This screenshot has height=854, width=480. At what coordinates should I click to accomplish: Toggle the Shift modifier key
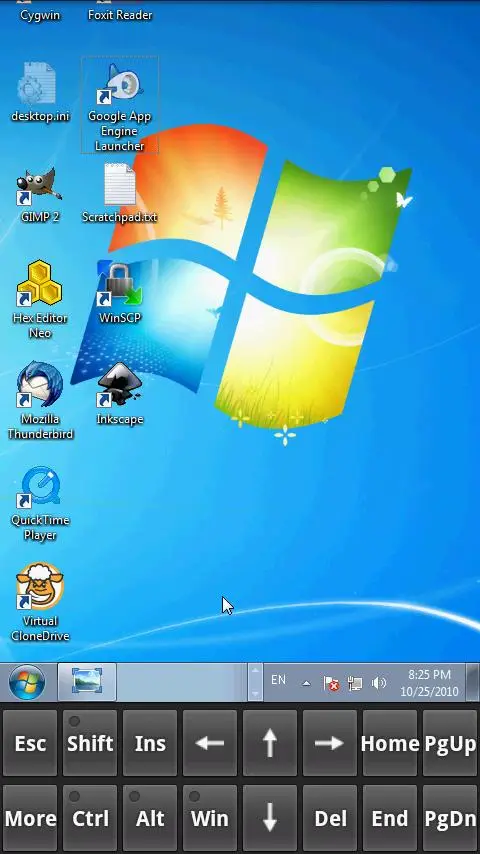90,743
